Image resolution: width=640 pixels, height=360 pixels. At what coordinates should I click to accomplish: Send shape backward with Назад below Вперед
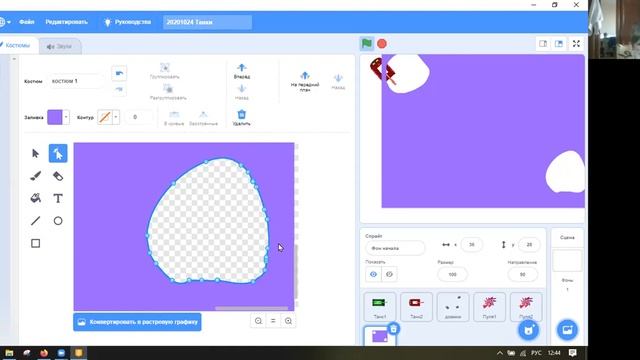tap(242, 92)
